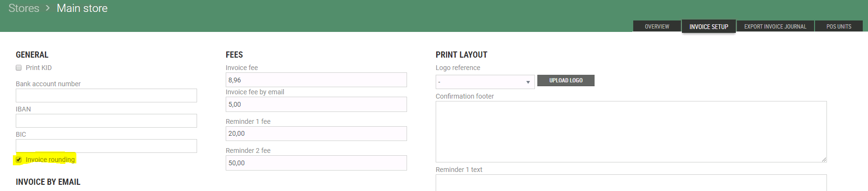This screenshot has width=868, height=191.
Task: Click the Upload Logo button
Action: pyautogui.click(x=565, y=80)
